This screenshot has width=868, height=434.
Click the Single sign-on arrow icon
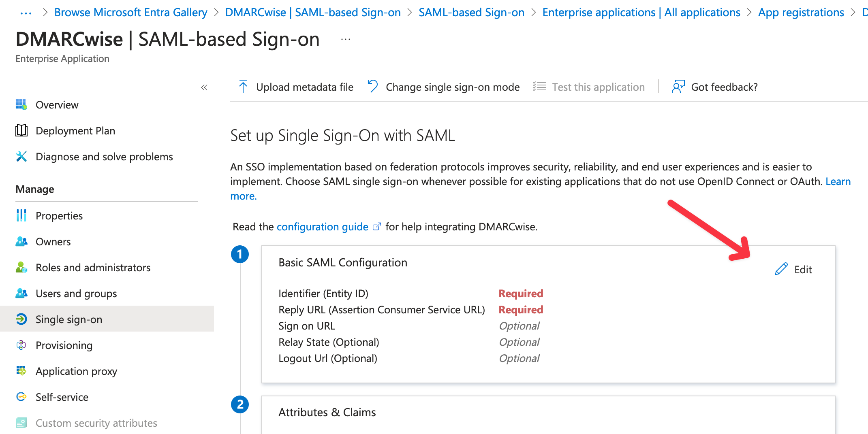pos(21,319)
